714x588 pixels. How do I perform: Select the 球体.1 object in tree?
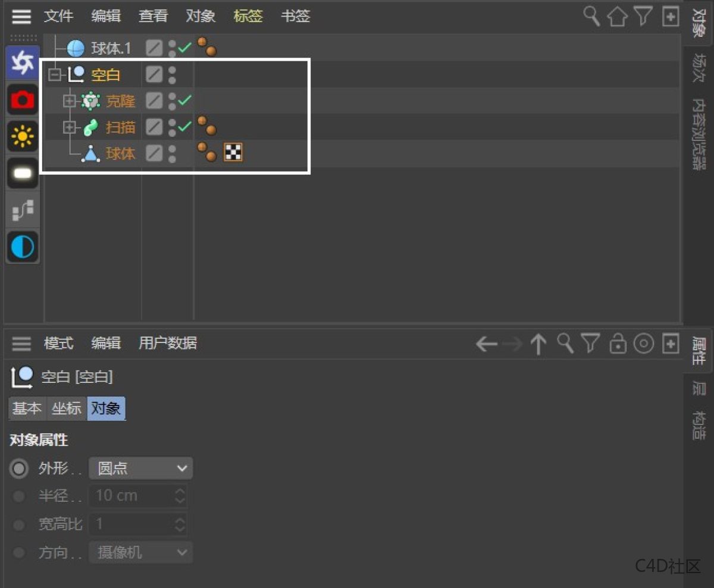[x=111, y=48]
